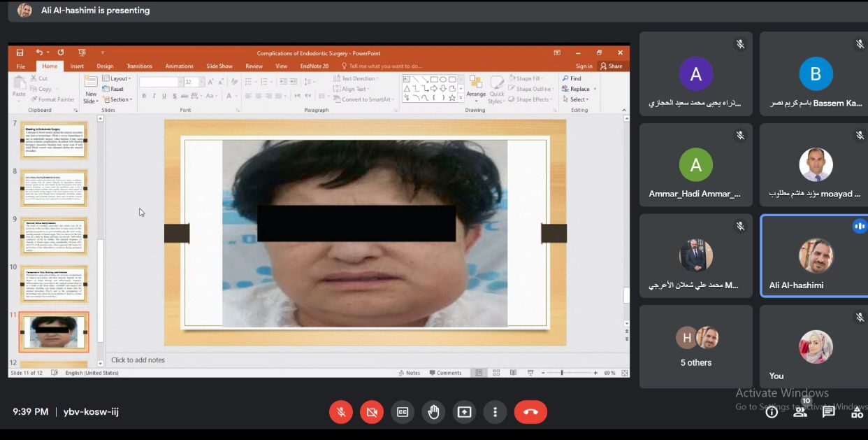Select slide 10 thumbnail in the slide panel
Image resolution: width=868 pixels, height=440 pixels.
53,283
